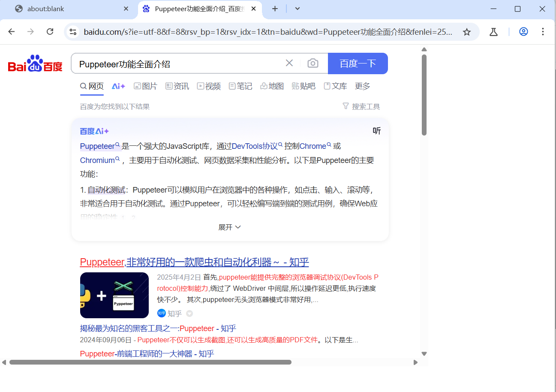
Task: Open the 文库 tab
Action: (x=335, y=86)
